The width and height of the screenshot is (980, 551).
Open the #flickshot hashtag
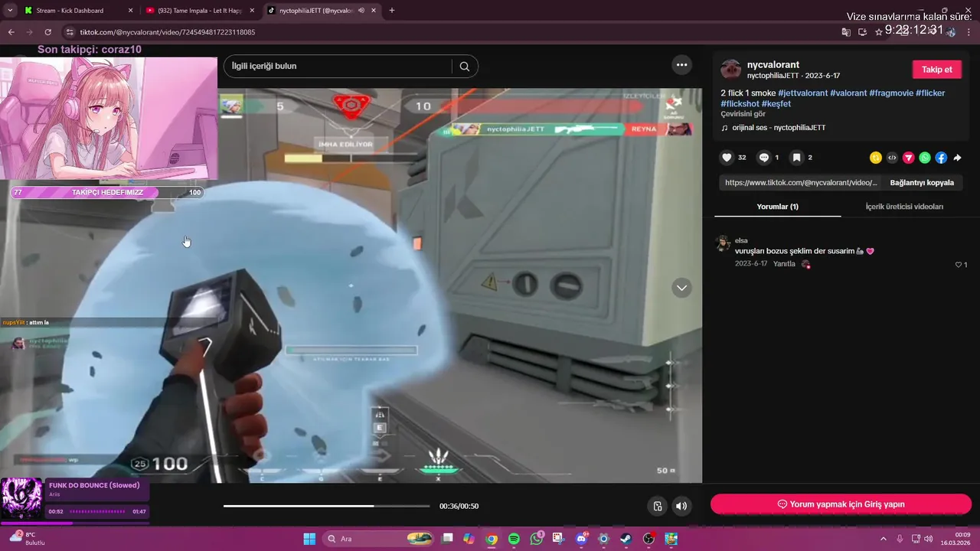pyautogui.click(x=740, y=103)
